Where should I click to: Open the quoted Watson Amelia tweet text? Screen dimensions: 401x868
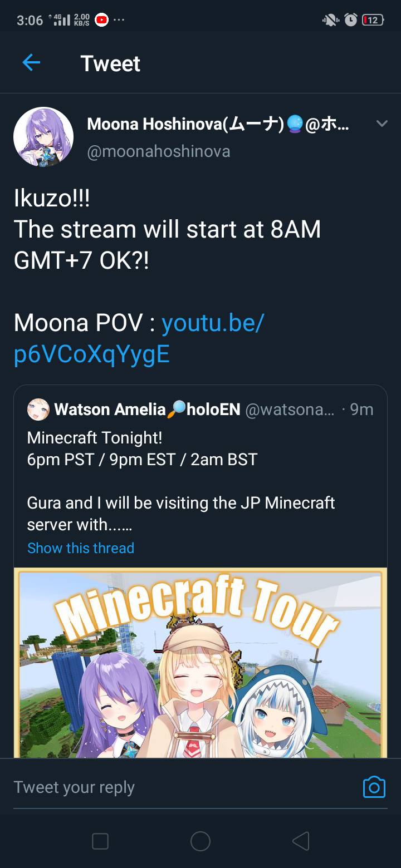pyautogui.click(x=180, y=481)
